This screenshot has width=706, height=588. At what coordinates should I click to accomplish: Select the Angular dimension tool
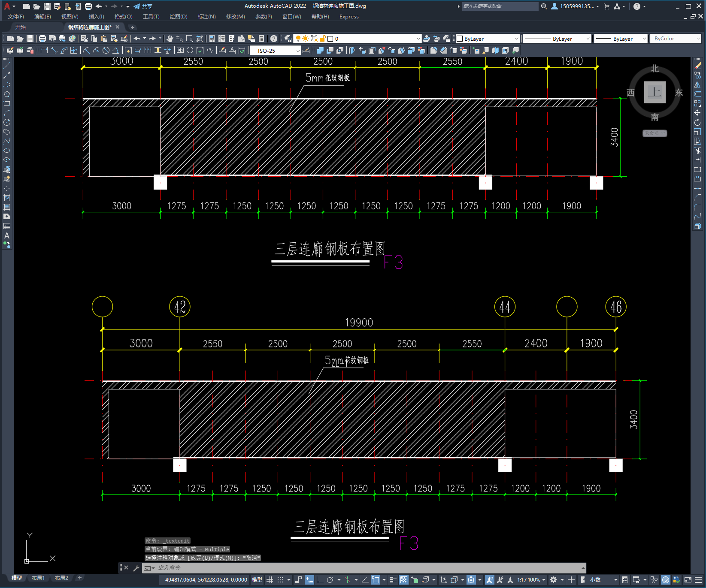[x=115, y=50]
